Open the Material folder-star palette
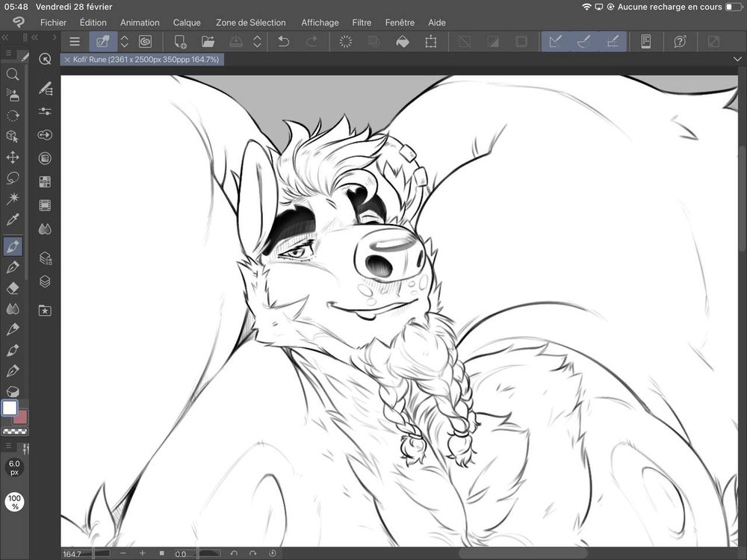This screenshot has height=560, width=747. click(45, 311)
